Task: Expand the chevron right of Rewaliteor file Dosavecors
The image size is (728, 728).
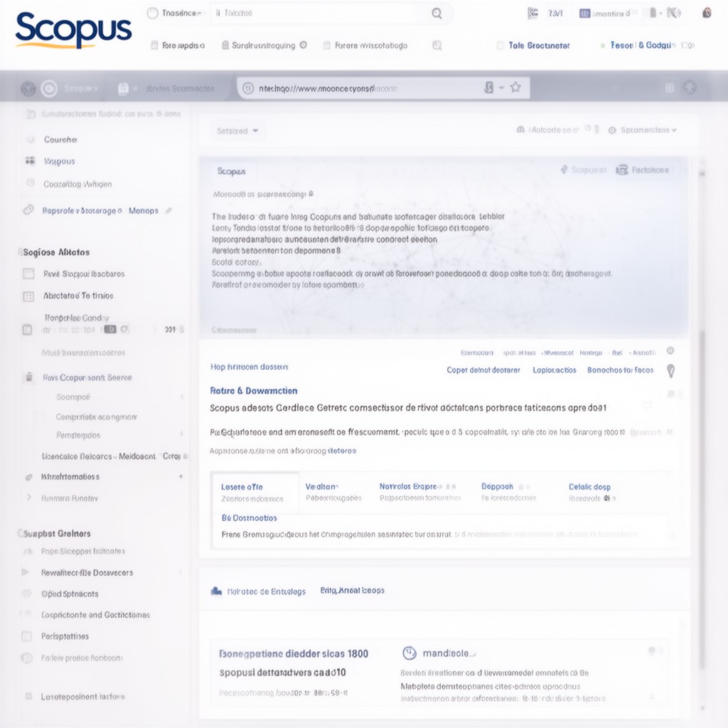Action: [x=180, y=572]
